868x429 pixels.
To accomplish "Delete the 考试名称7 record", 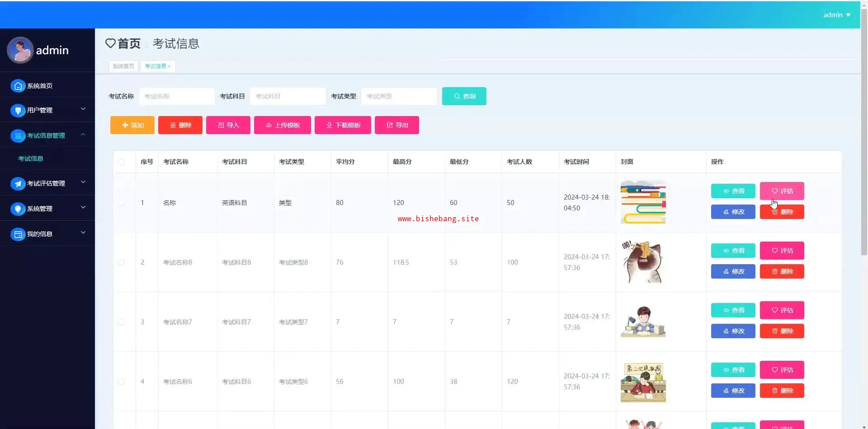I will [782, 331].
